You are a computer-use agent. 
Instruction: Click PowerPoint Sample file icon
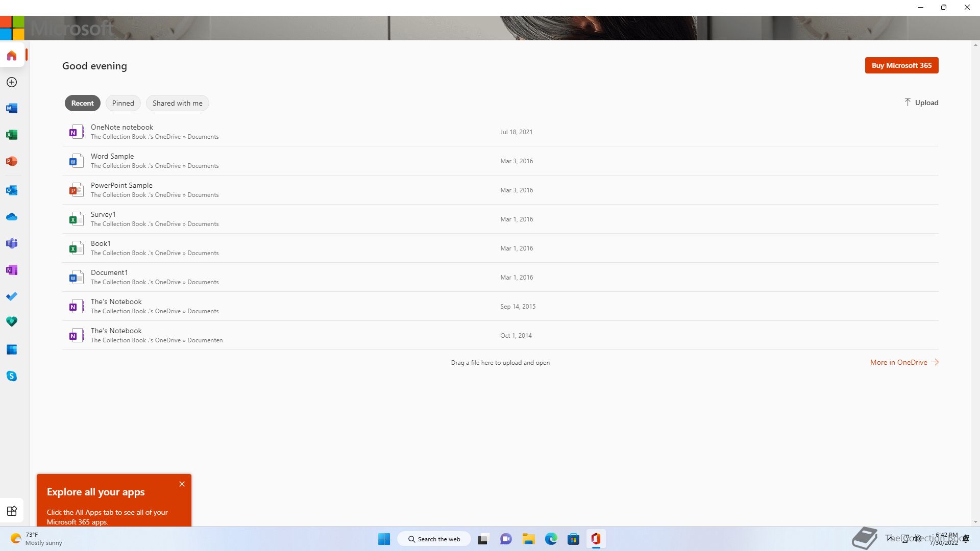pyautogui.click(x=76, y=190)
